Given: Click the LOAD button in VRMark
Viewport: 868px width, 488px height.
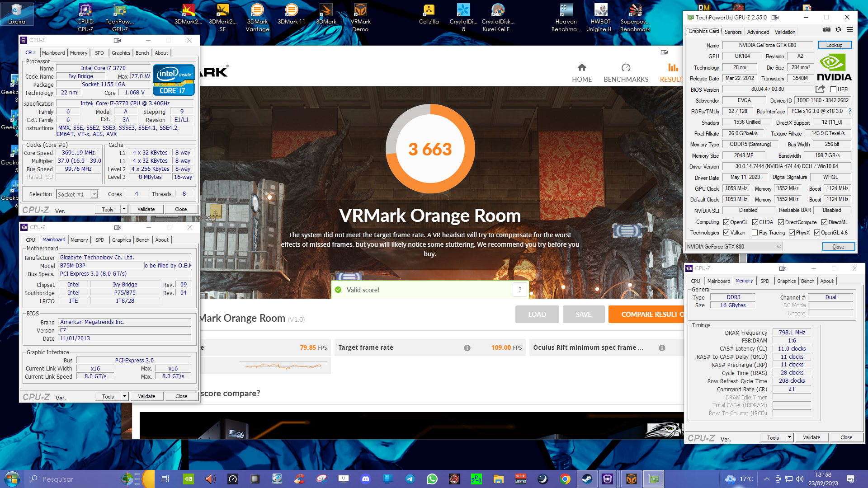Looking at the screenshot, I should point(537,314).
